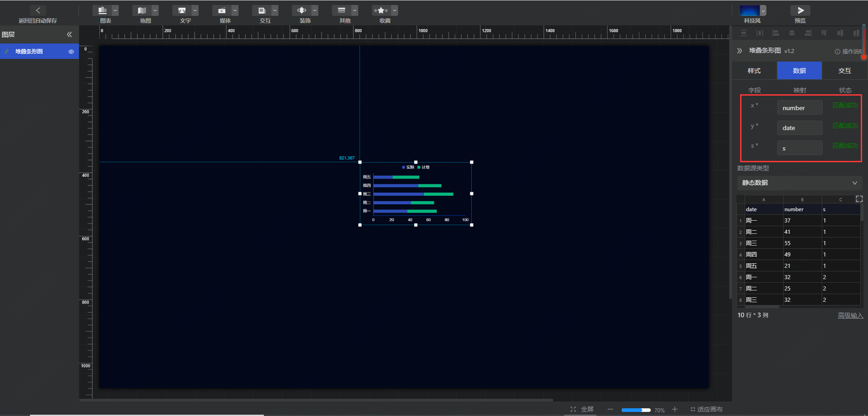This screenshot has width=868, height=416.
Task: Open the 其他 other components icon
Action: [341, 10]
